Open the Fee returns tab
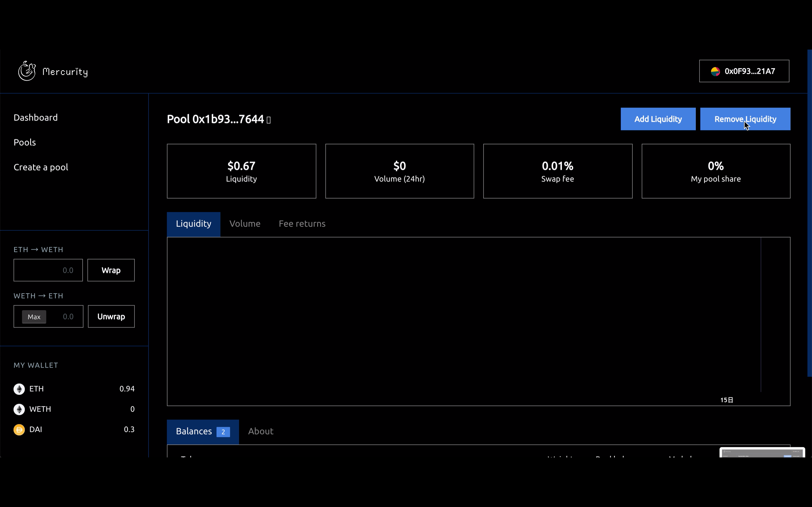812x507 pixels. [302, 224]
